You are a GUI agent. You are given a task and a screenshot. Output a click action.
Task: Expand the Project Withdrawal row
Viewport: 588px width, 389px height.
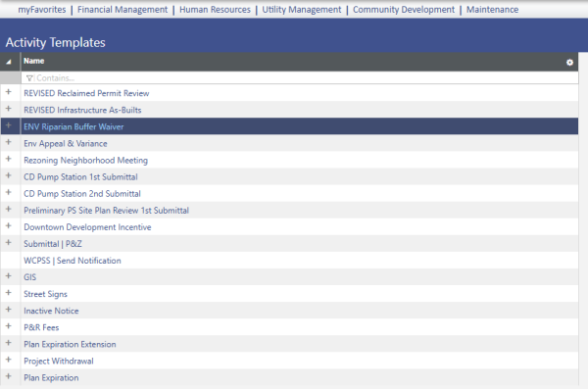click(9, 360)
